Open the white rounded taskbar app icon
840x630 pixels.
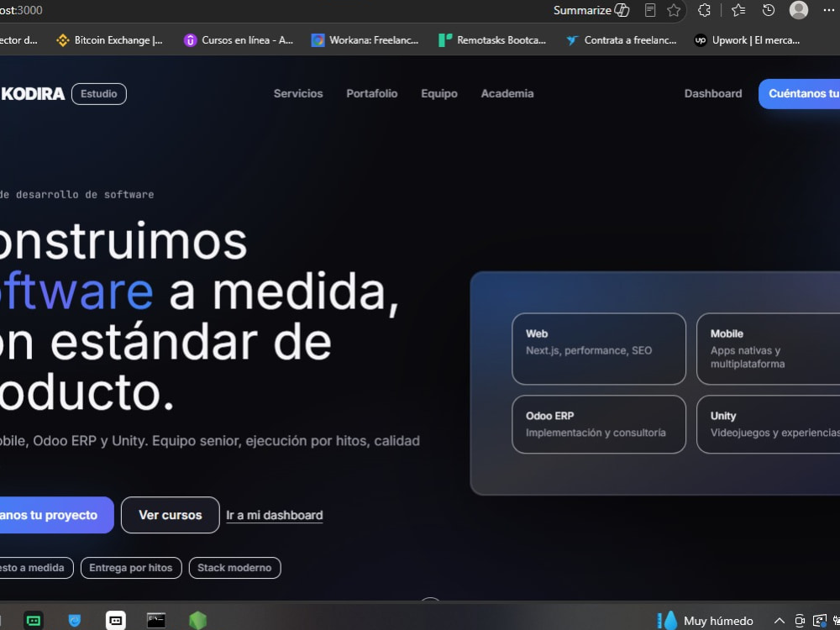[x=116, y=621]
